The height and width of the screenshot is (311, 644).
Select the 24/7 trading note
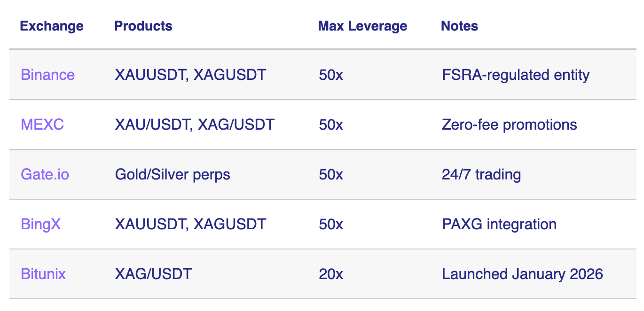point(481,174)
